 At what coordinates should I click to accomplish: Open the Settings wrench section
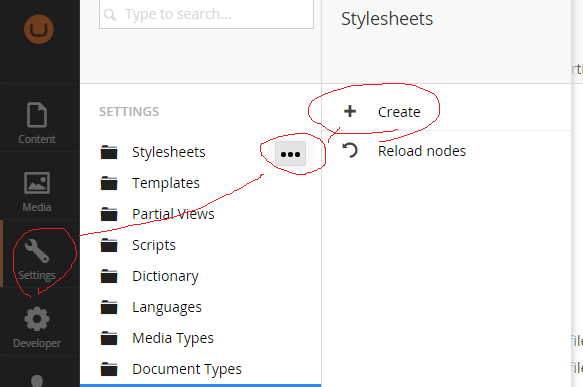pyautogui.click(x=37, y=259)
